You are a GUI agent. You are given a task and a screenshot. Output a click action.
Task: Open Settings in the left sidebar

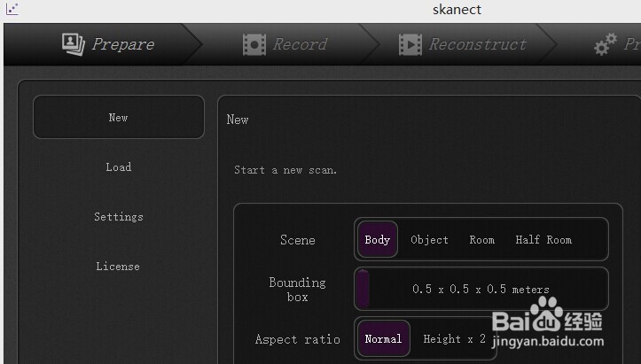tap(119, 216)
